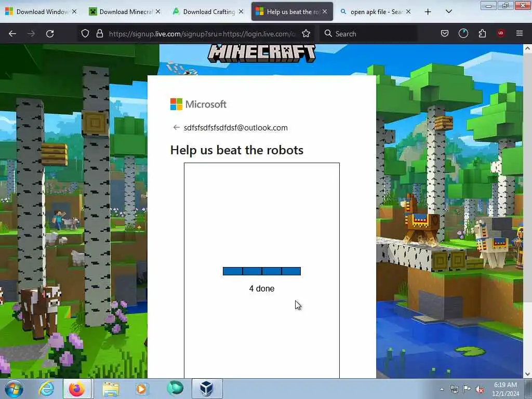Go forward using the browser forward arrow
Viewport: 532px width, 399px height.
[x=31, y=34]
